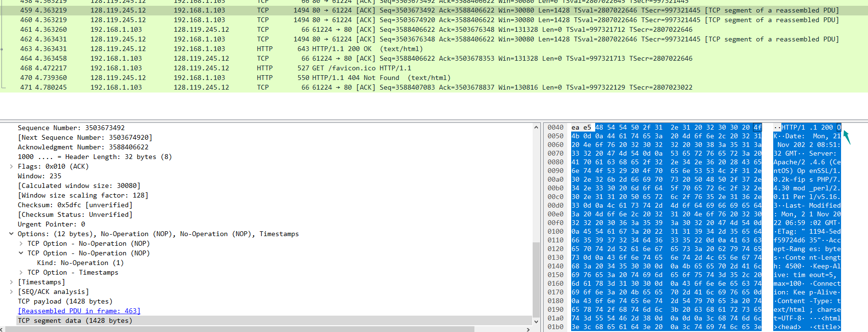Expand the first collapsed No-Operation TCP Option
Viewport: 868px width, 332px height.
tap(21, 243)
